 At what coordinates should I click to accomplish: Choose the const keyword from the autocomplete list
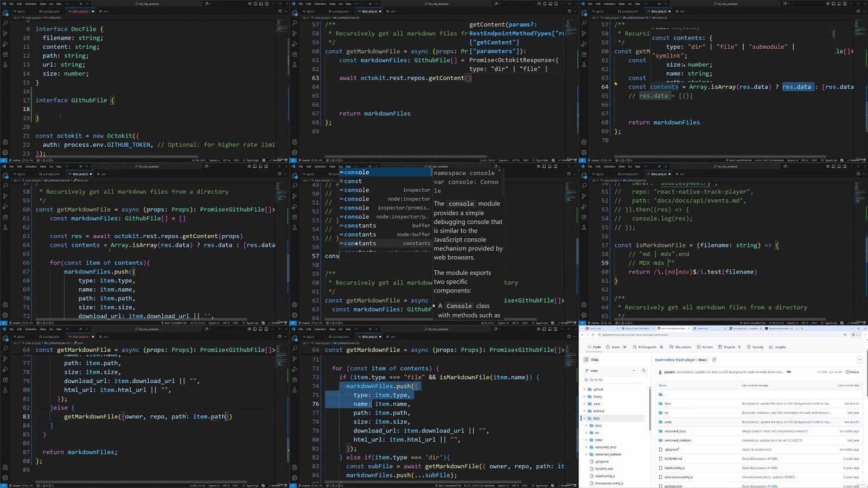point(353,181)
